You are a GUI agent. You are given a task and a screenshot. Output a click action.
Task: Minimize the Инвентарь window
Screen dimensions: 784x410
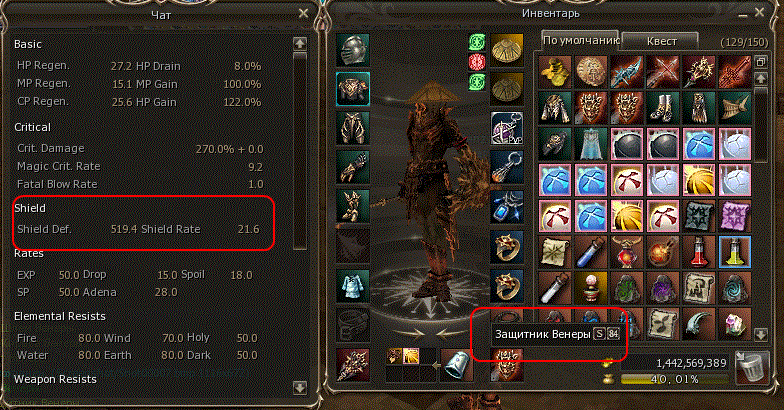[742, 15]
